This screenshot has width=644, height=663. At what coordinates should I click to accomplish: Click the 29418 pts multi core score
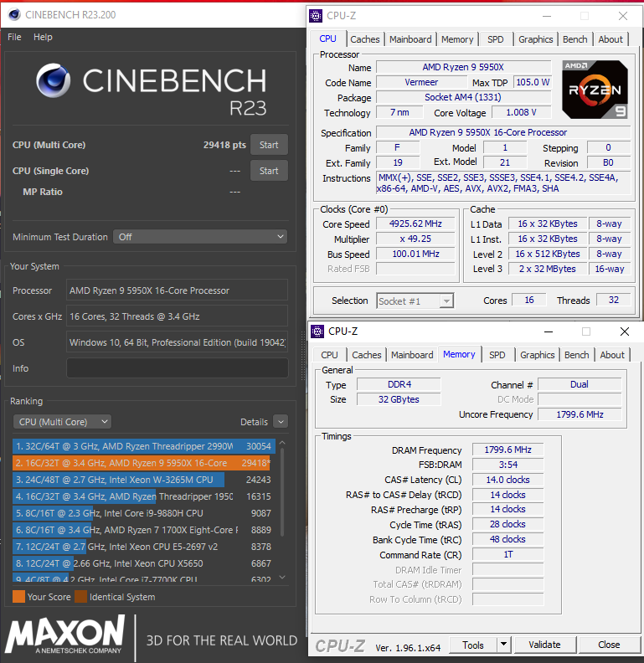point(224,145)
